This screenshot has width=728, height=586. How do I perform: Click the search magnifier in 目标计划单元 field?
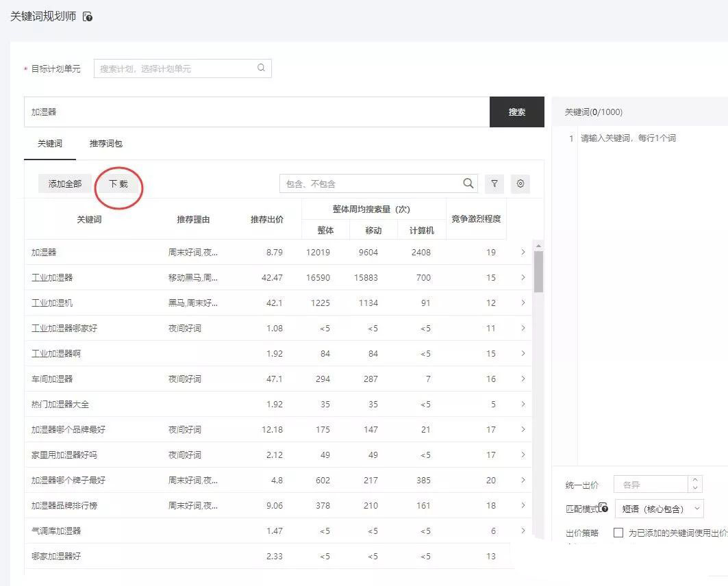pos(261,68)
